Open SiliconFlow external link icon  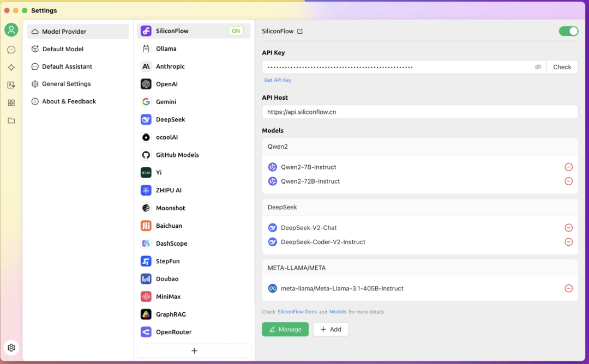300,31
